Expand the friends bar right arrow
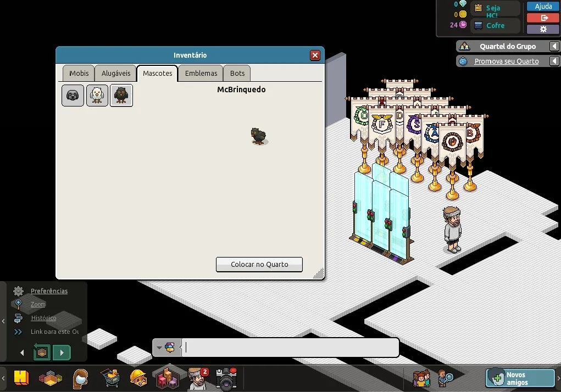 [558, 378]
